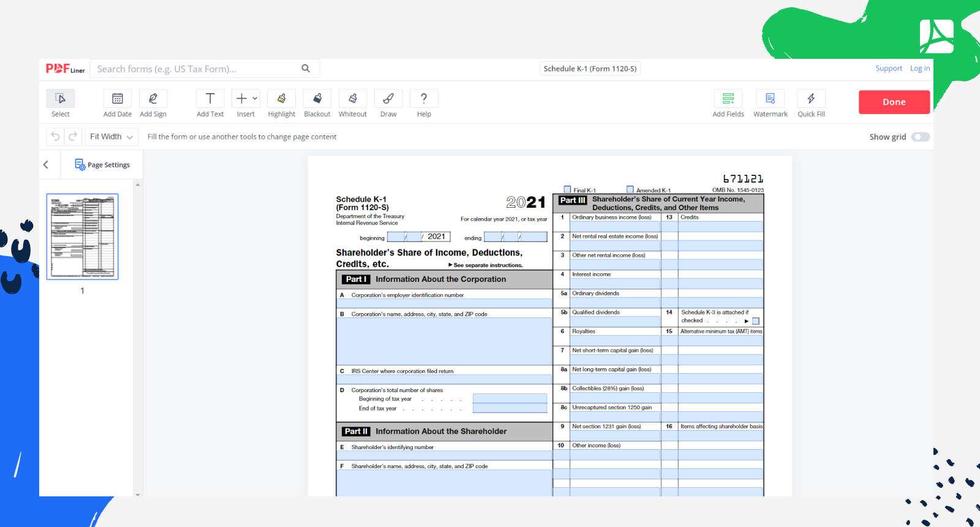980x527 pixels.
Task: Click the Insert plus icon
Action: point(242,98)
